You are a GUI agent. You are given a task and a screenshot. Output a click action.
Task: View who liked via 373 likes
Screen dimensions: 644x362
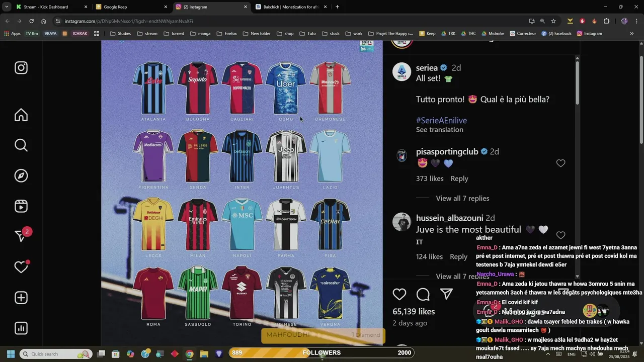(430, 178)
